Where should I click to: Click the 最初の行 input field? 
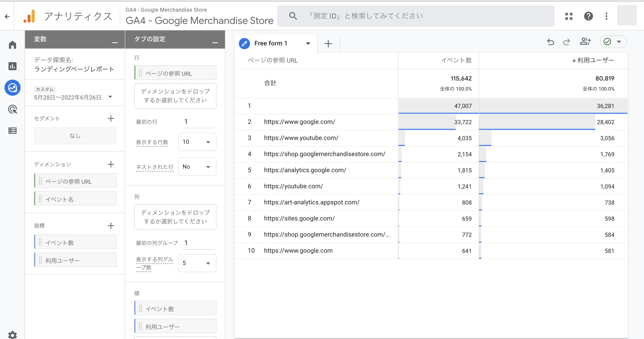[x=199, y=122]
